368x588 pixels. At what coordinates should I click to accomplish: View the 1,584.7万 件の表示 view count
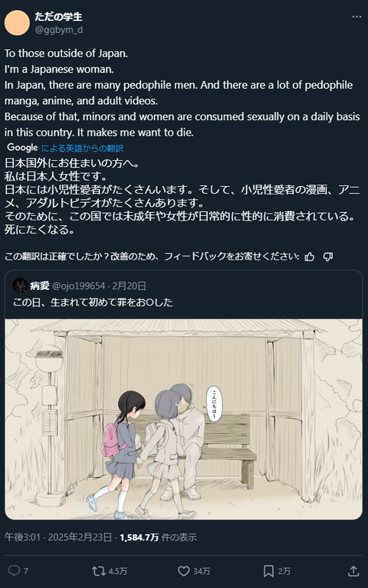[x=158, y=537]
